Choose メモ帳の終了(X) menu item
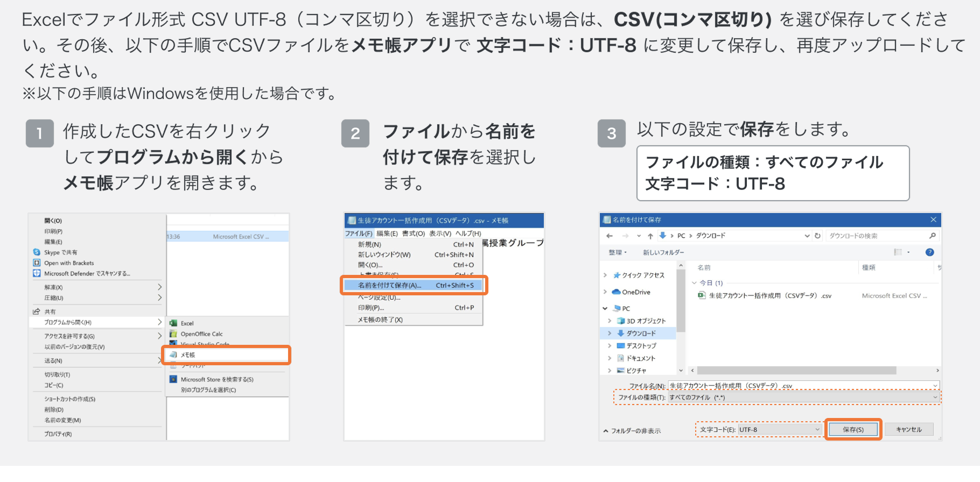 click(414, 320)
